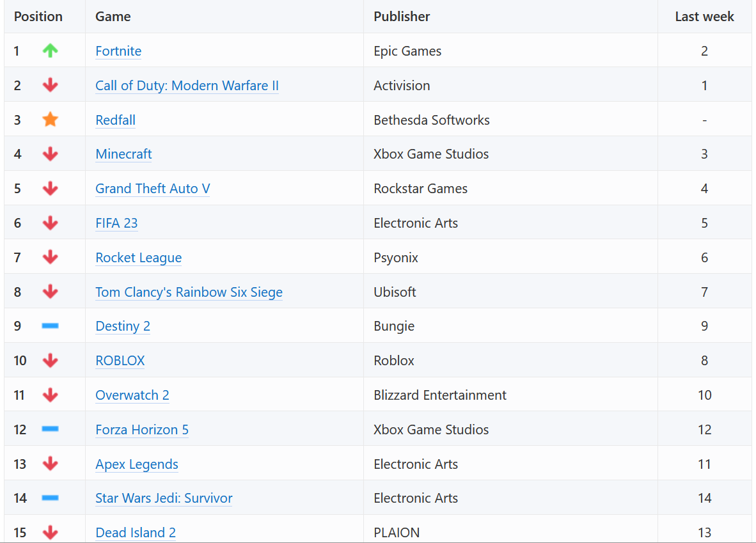Click the red down arrow in Rainbow Six Siege row
This screenshot has width=756, height=543.
click(x=50, y=292)
